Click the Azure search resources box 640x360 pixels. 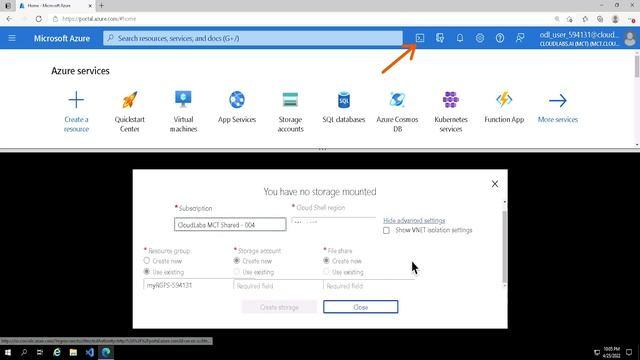tap(253, 38)
